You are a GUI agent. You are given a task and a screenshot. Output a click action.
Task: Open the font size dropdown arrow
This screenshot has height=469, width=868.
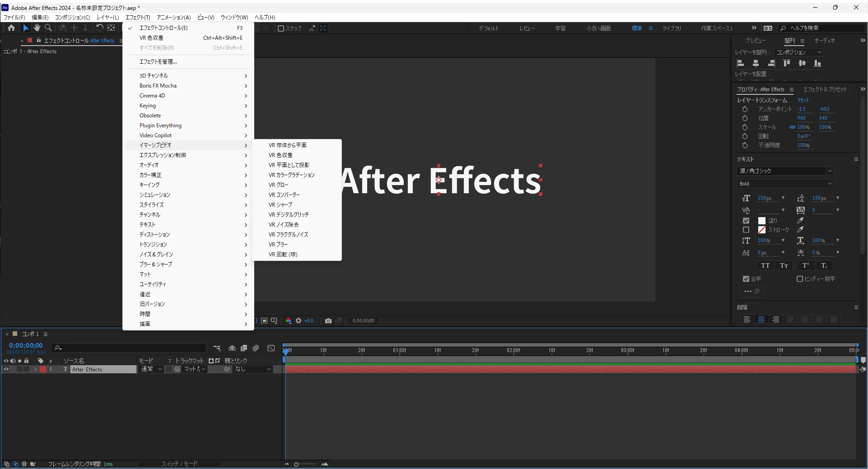point(783,198)
